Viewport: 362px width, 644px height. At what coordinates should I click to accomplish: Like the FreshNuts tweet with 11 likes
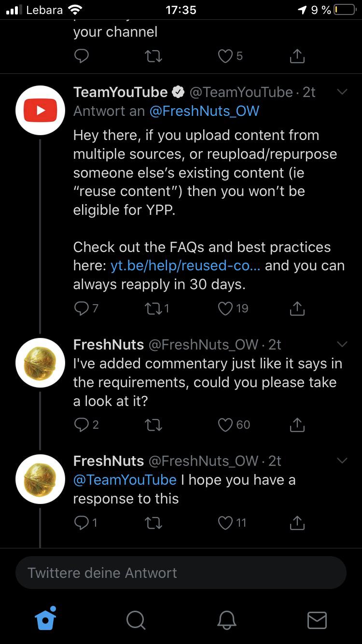click(x=226, y=522)
